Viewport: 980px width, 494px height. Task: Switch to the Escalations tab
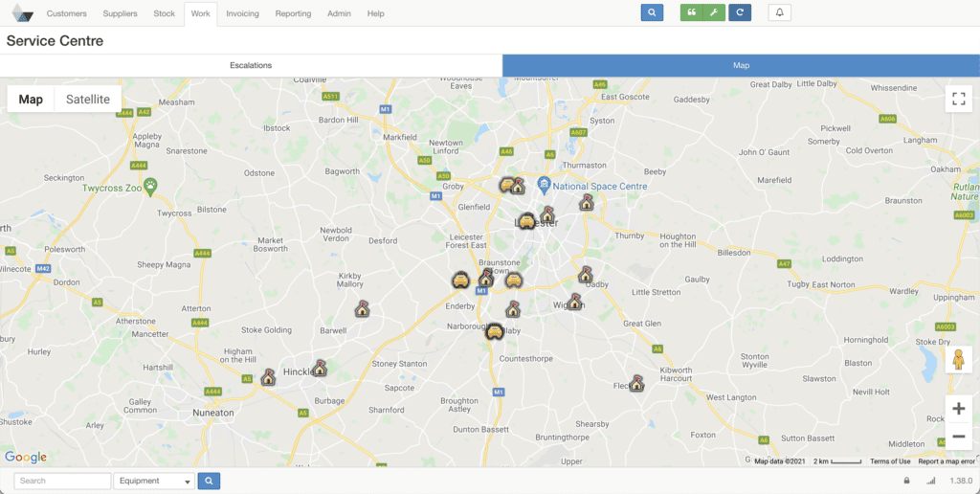point(251,65)
